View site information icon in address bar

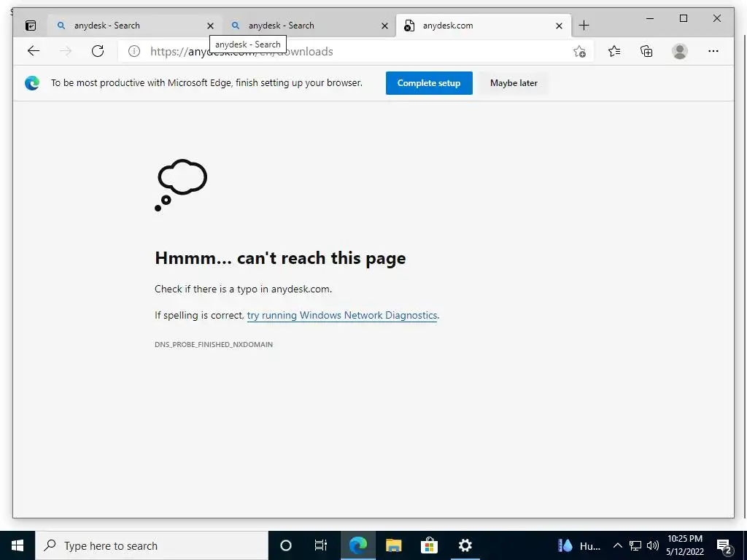(134, 51)
